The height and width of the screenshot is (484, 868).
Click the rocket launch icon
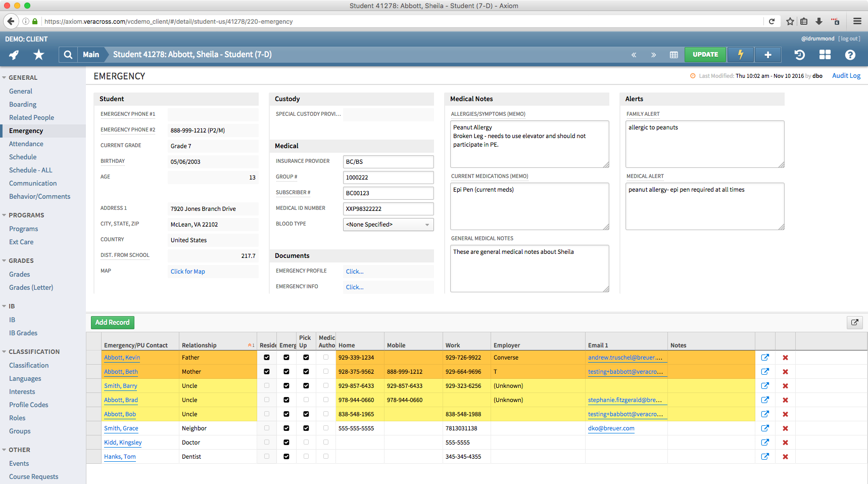pos(14,55)
